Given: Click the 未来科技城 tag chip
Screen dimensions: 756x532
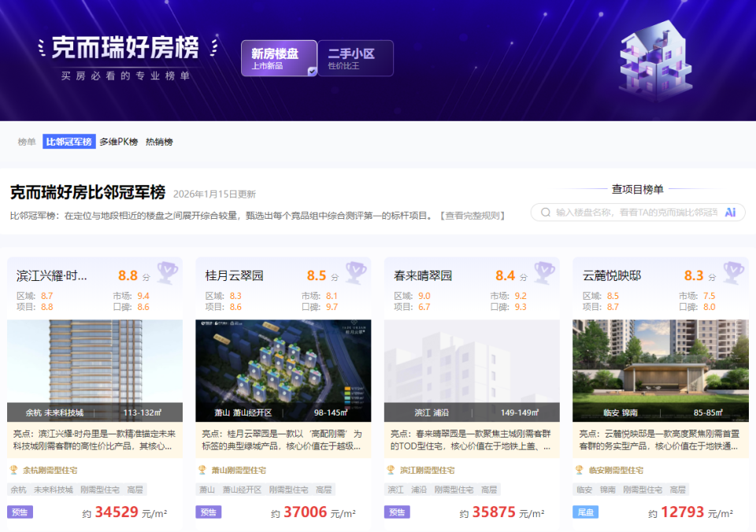Looking at the screenshot, I should click(x=54, y=490).
